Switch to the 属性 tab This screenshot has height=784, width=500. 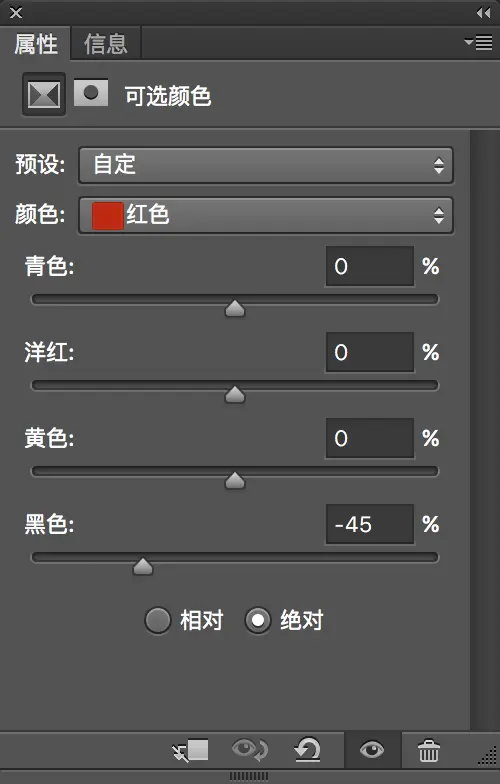(x=36, y=44)
